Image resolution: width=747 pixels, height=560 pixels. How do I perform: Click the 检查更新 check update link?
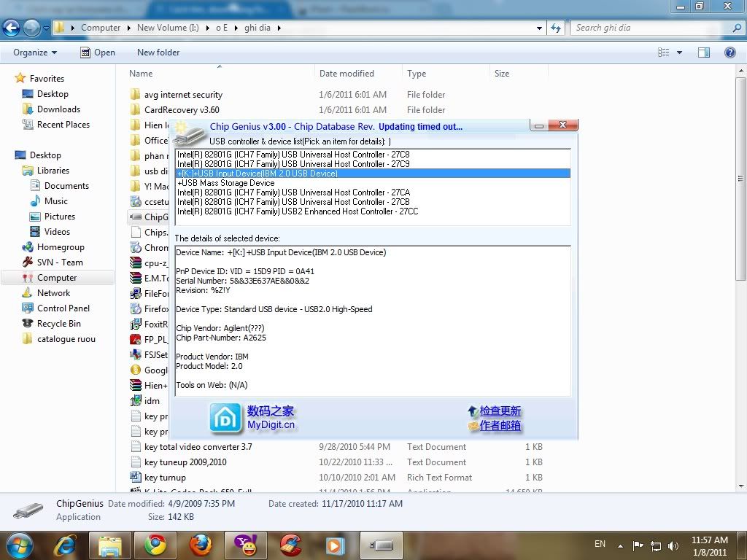[x=500, y=411]
